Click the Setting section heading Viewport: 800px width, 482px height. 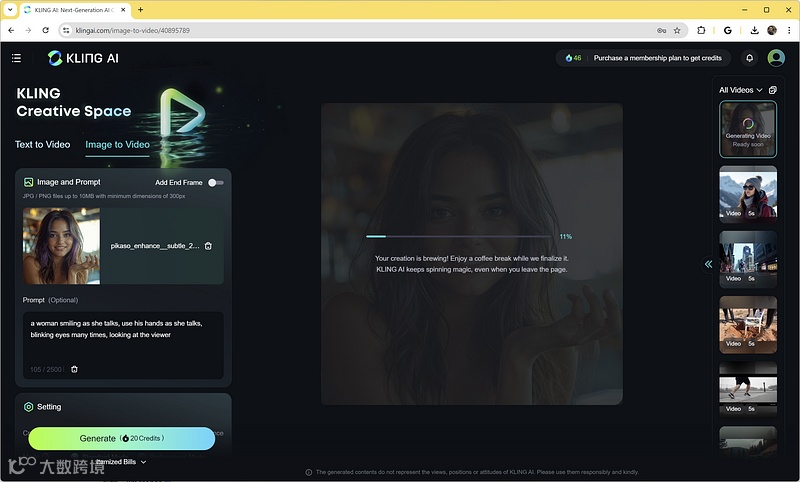49,407
